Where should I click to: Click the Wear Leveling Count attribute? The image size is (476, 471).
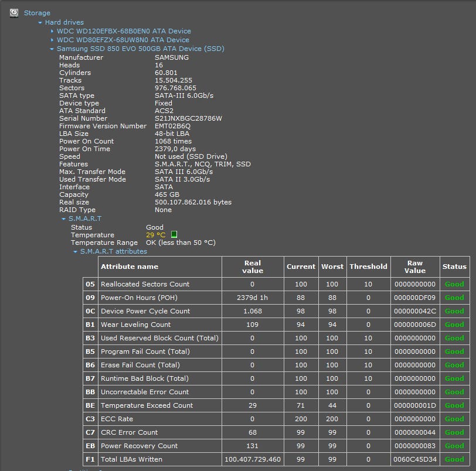[135, 325]
